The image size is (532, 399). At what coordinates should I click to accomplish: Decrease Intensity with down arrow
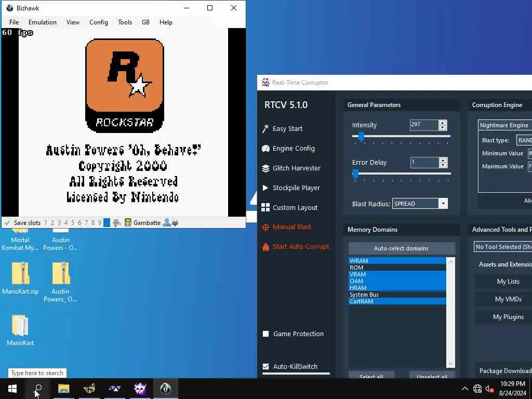point(443,128)
